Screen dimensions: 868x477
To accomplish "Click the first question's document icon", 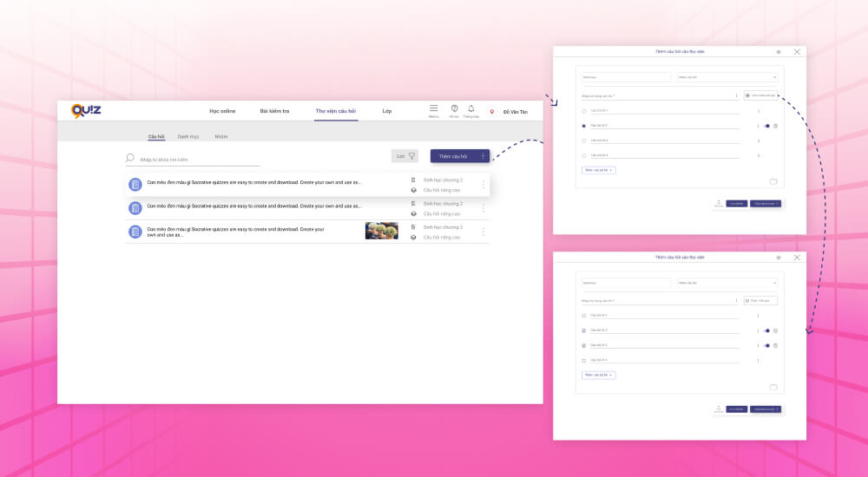I will coord(135,185).
